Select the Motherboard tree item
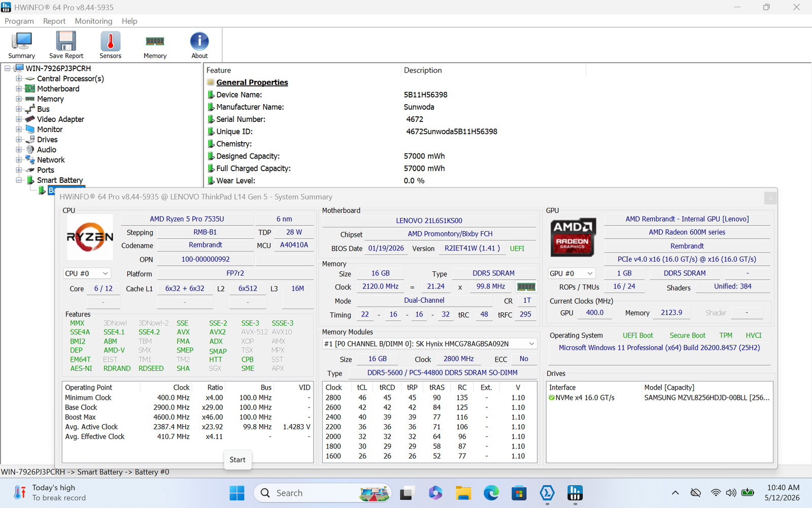The width and height of the screenshot is (812, 508). point(58,89)
